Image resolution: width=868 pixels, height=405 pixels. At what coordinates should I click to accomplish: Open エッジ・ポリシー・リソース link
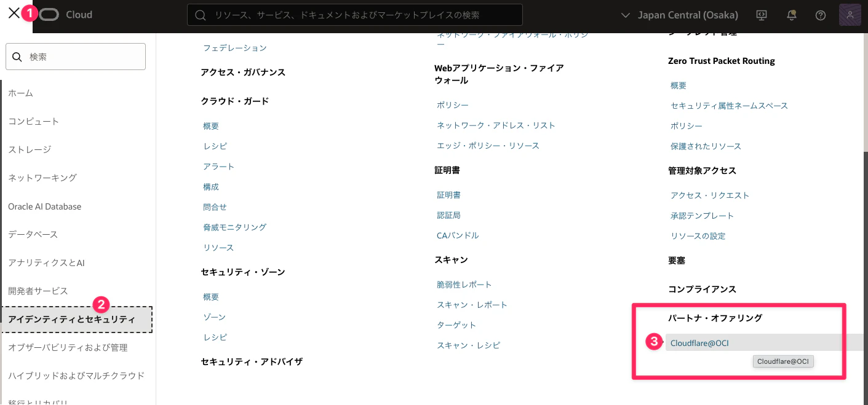tap(488, 146)
